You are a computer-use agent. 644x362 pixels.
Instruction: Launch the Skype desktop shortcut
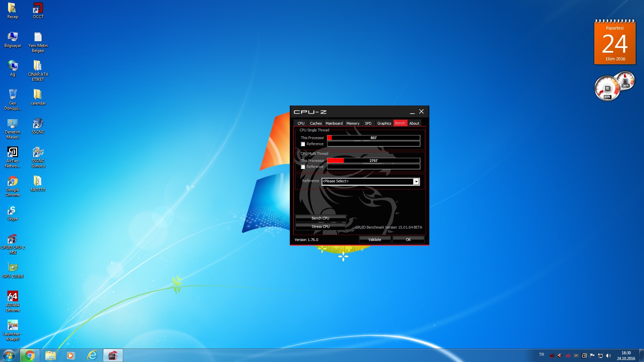click(x=12, y=213)
